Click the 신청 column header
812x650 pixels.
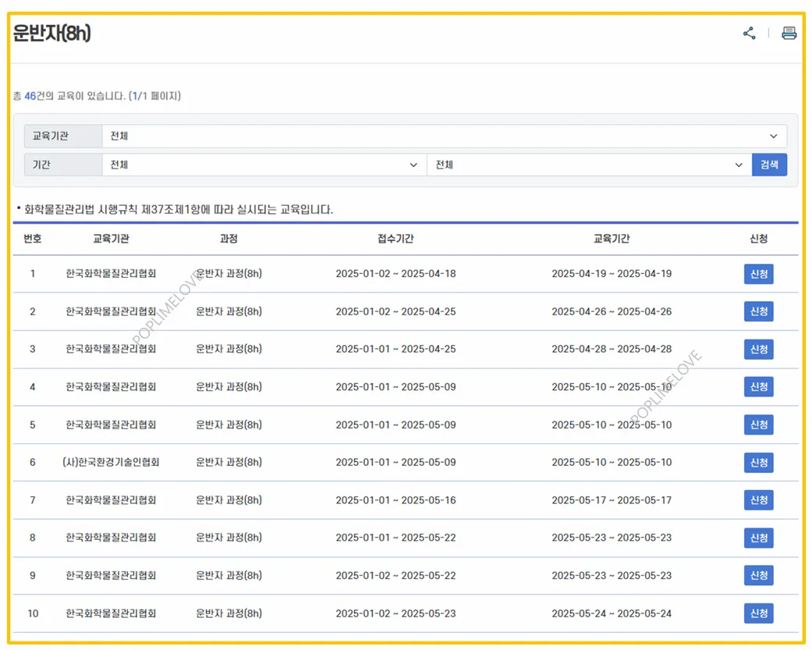pyautogui.click(x=759, y=239)
